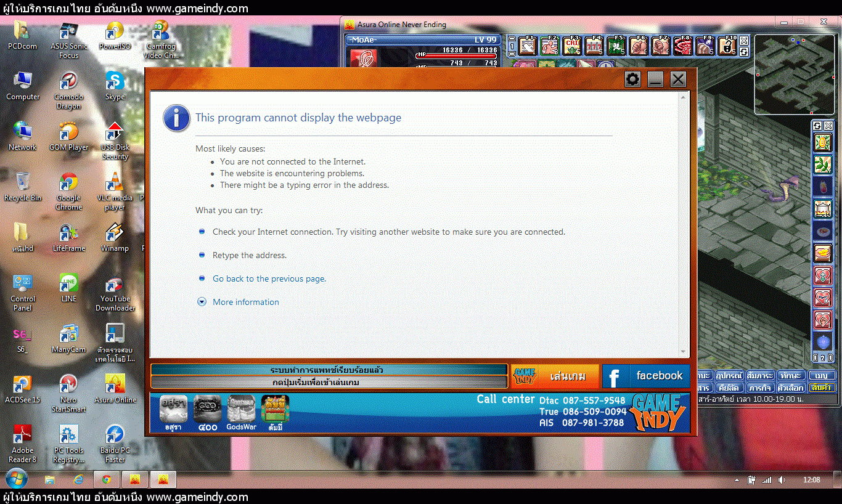Open the PowerISO desktop icon
842x504 pixels.
click(115, 35)
